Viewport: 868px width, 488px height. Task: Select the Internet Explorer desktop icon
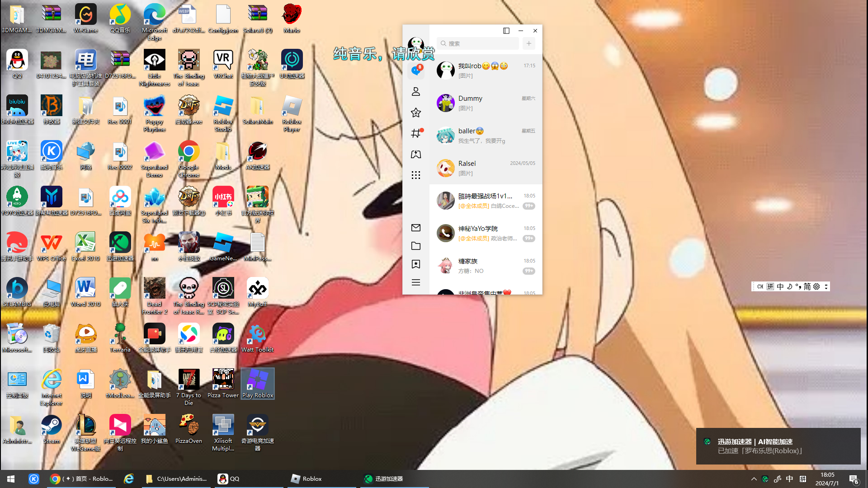click(x=52, y=387)
